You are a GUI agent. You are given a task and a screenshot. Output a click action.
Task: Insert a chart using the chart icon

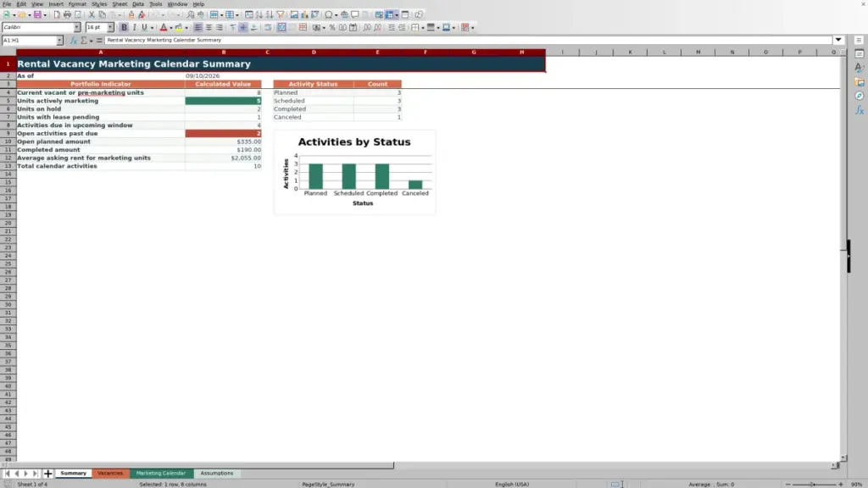pos(304,14)
